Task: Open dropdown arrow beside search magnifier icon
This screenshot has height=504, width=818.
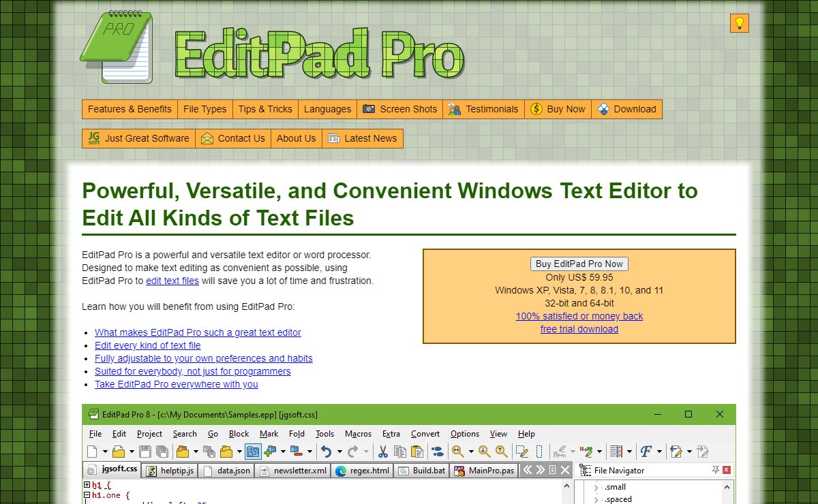Action: (471, 452)
